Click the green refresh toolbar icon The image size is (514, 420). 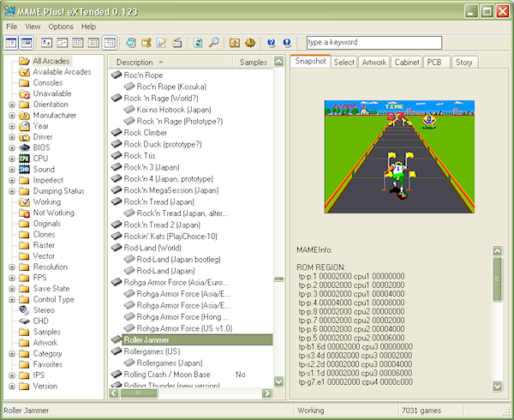198,43
